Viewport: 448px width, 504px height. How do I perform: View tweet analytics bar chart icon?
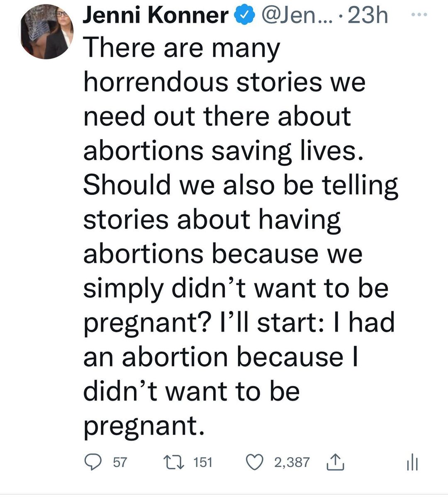pyautogui.click(x=412, y=462)
